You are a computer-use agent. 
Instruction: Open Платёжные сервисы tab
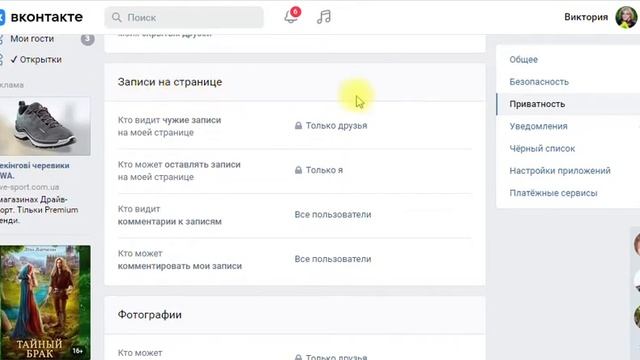coord(553,193)
